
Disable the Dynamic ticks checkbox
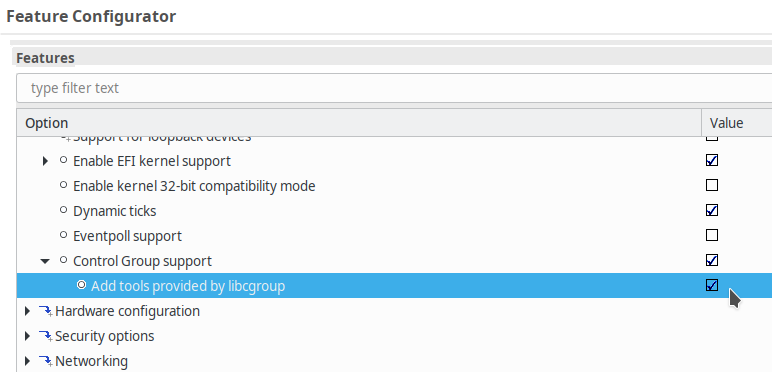point(712,210)
